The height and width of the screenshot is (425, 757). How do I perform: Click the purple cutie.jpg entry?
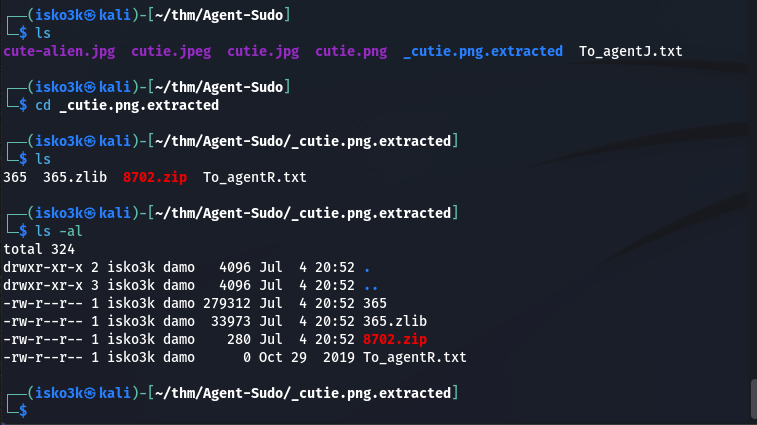(263, 51)
